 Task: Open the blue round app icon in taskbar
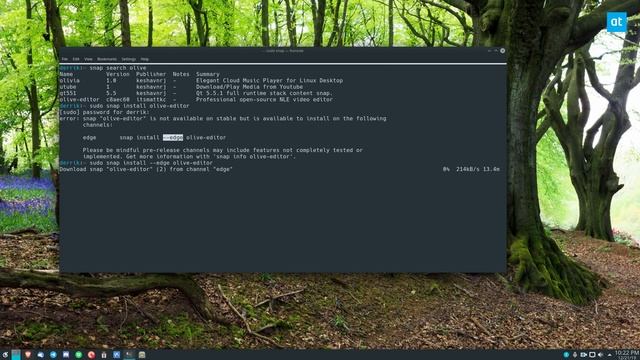(53, 355)
